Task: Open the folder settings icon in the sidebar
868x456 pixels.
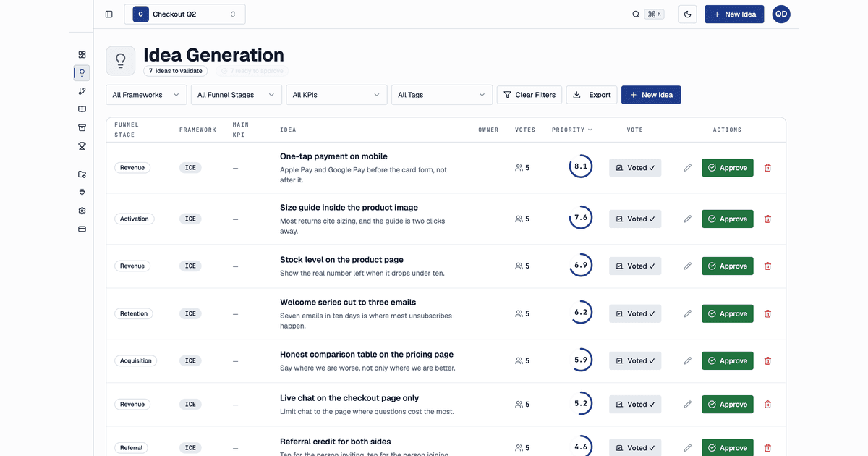Action: 82,174
